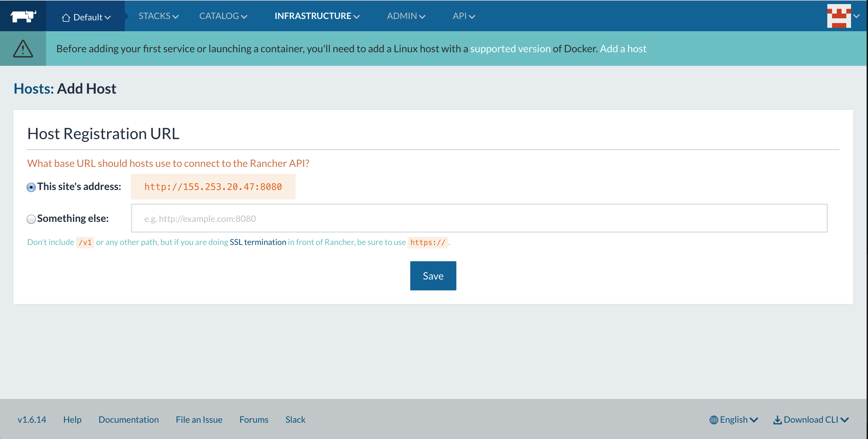Open the Infrastructure menu
Image resolution: width=868 pixels, height=439 pixels.
coord(317,16)
